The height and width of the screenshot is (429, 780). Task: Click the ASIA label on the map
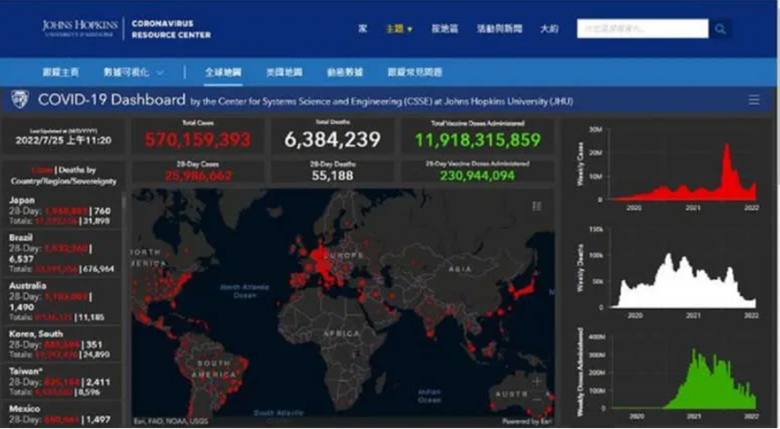(460, 269)
